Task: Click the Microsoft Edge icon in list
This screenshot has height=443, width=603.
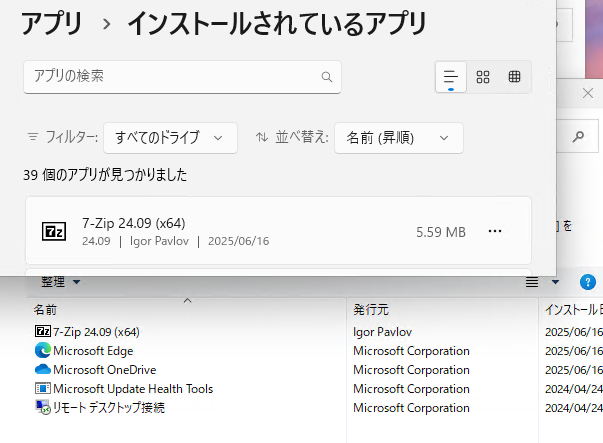Action: [x=42, y=350]
